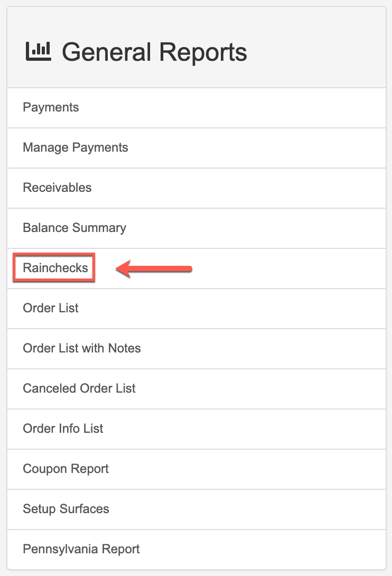This screenshot has height=576, width=392.
Task: Click the blank area right of Payments
Action: 238,107
